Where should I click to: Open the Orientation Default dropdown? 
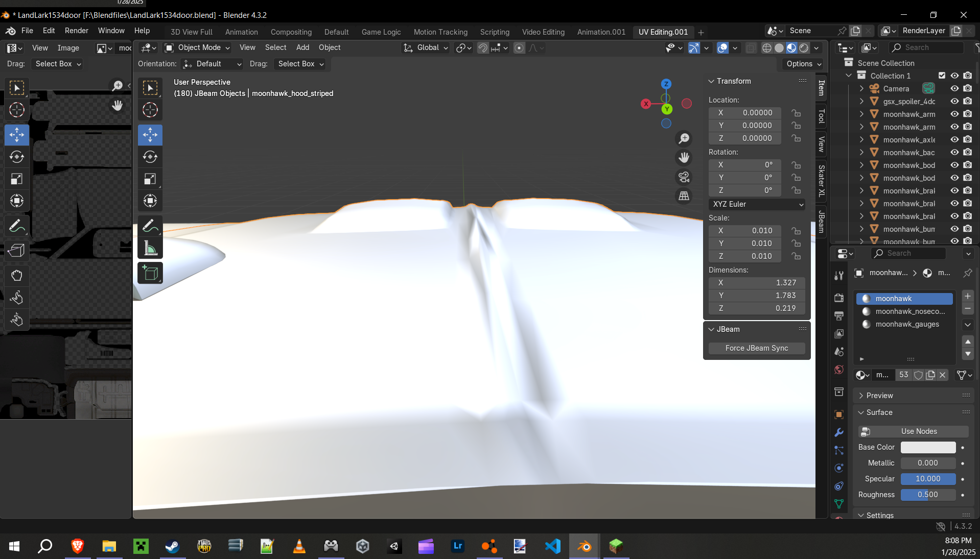pos(212,64)
